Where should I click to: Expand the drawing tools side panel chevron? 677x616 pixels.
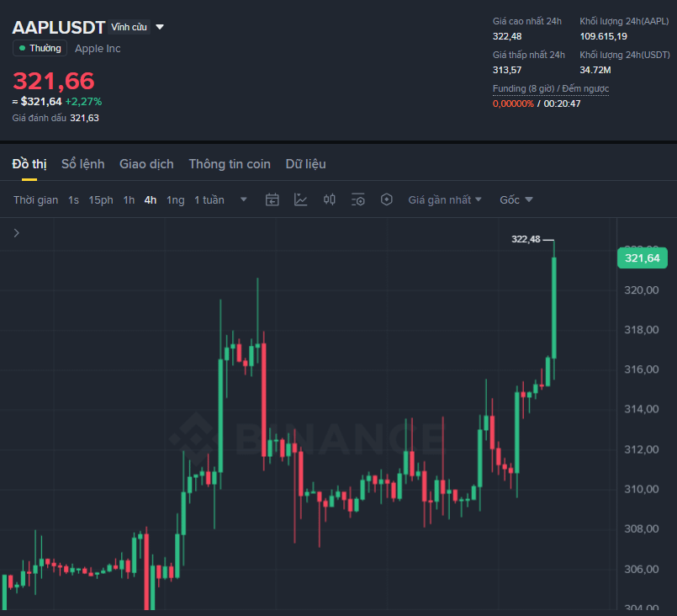click(17, 233)
